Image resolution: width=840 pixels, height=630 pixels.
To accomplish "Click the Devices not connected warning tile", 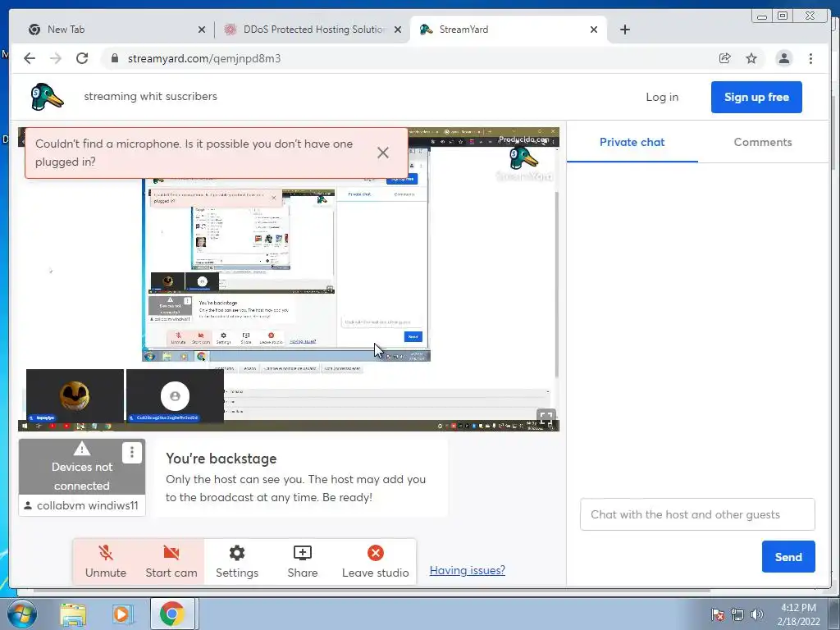I will [x=82, y=467].
